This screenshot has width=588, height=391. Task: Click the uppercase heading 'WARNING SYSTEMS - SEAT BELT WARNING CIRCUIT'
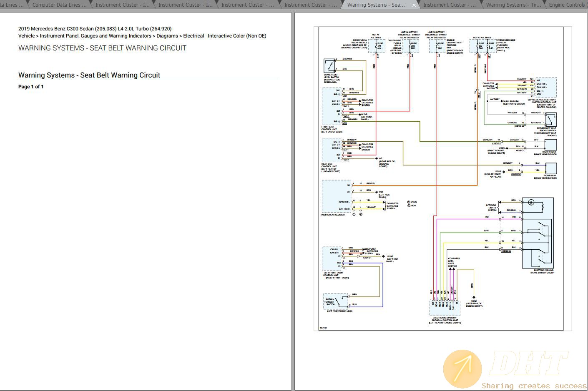pyautogui.click(x=102, y=48)
